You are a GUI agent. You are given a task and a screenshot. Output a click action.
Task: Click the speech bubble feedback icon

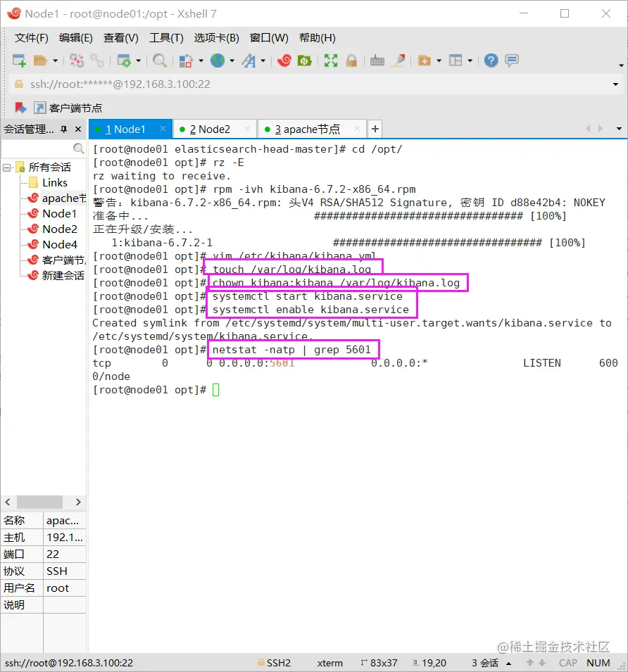pos(512,61)
